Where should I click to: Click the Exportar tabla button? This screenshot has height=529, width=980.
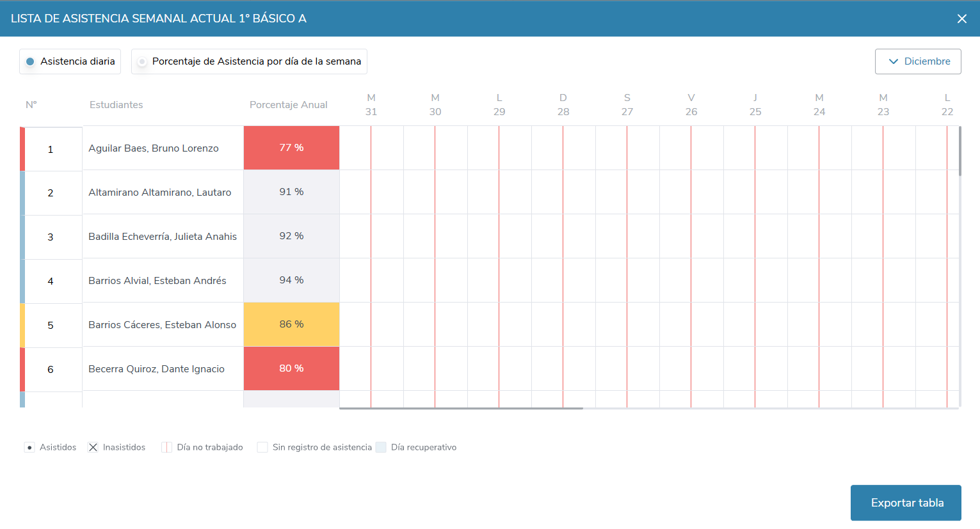click(x=906, y=503)
